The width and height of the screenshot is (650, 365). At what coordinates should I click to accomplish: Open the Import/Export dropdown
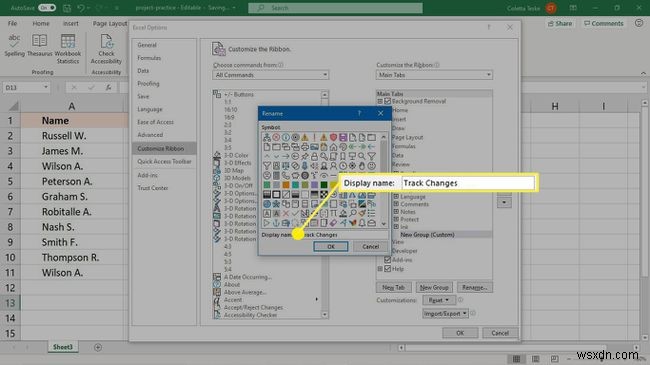coord(445,314)
